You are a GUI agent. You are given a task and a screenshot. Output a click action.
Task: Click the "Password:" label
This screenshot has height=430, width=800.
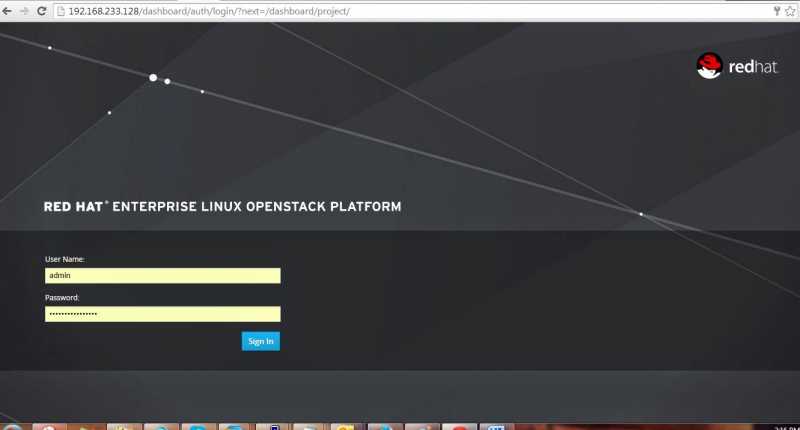(x=62, y=297)
